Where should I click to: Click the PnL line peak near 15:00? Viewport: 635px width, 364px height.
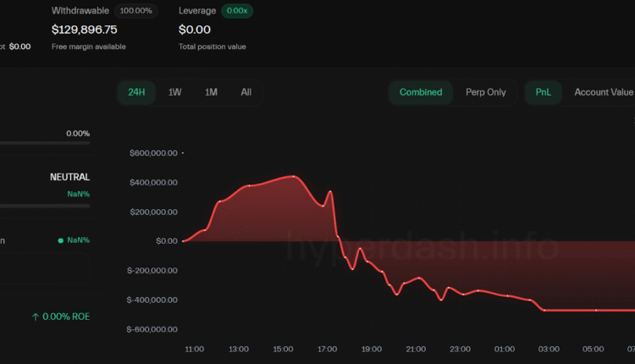[293, 176]
